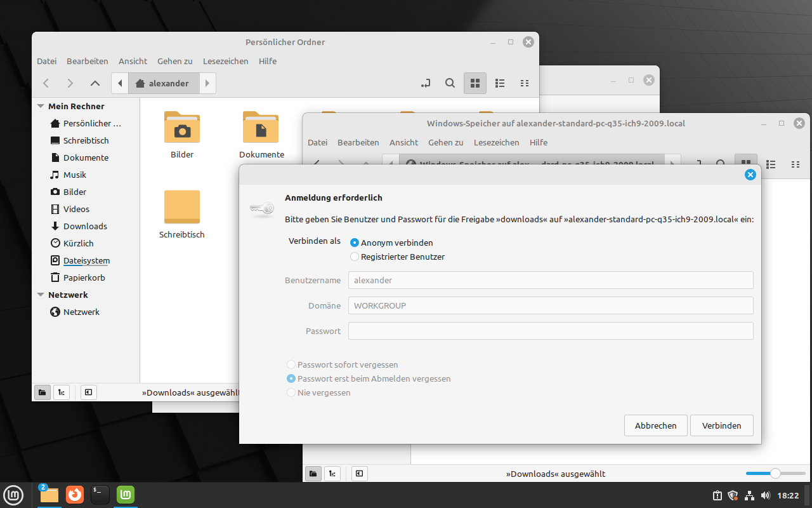
Task: Show tree sidebar in Persönlicher Ordner statusbar
Action: (62, 392)
